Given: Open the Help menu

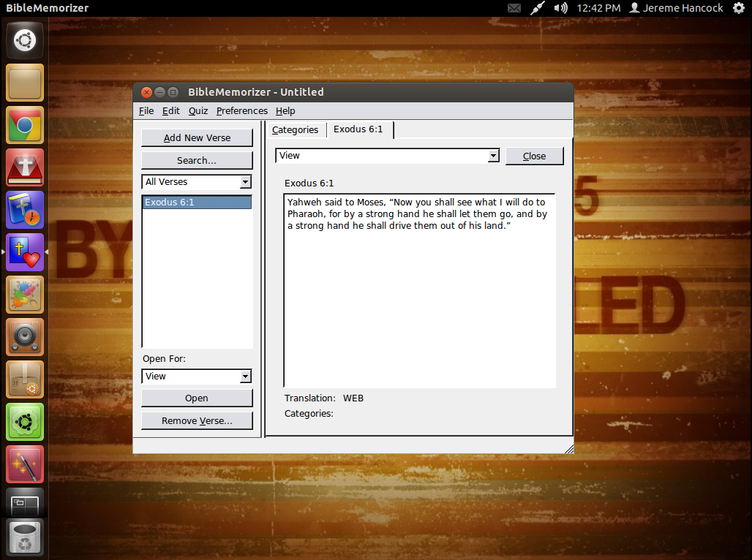Looking at the screenshot, I should point(285,110).
